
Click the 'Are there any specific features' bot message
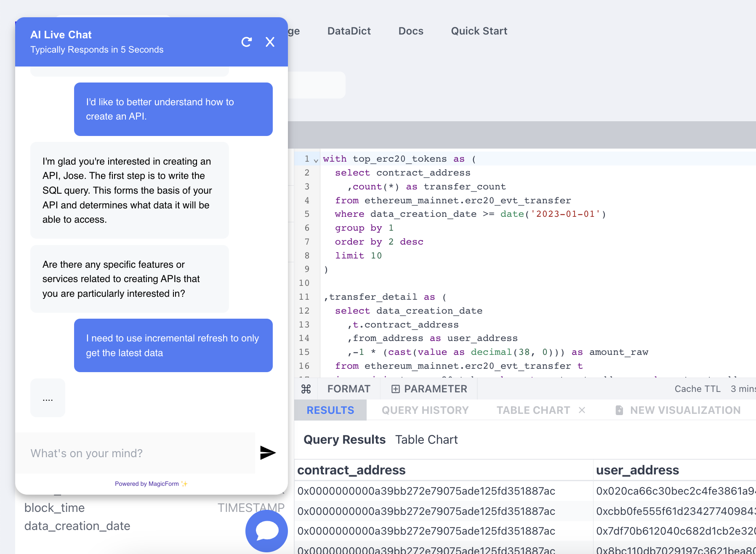(130, 279)
